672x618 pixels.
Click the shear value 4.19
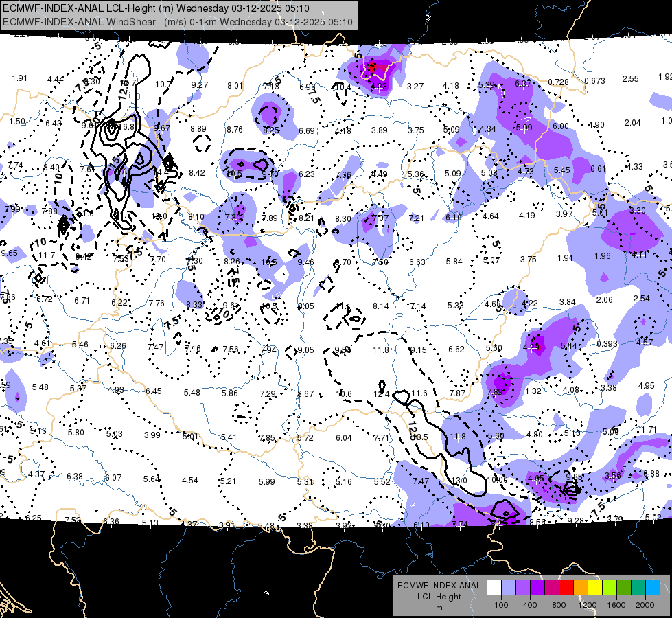pyautogui.click(x=526, y=216)
